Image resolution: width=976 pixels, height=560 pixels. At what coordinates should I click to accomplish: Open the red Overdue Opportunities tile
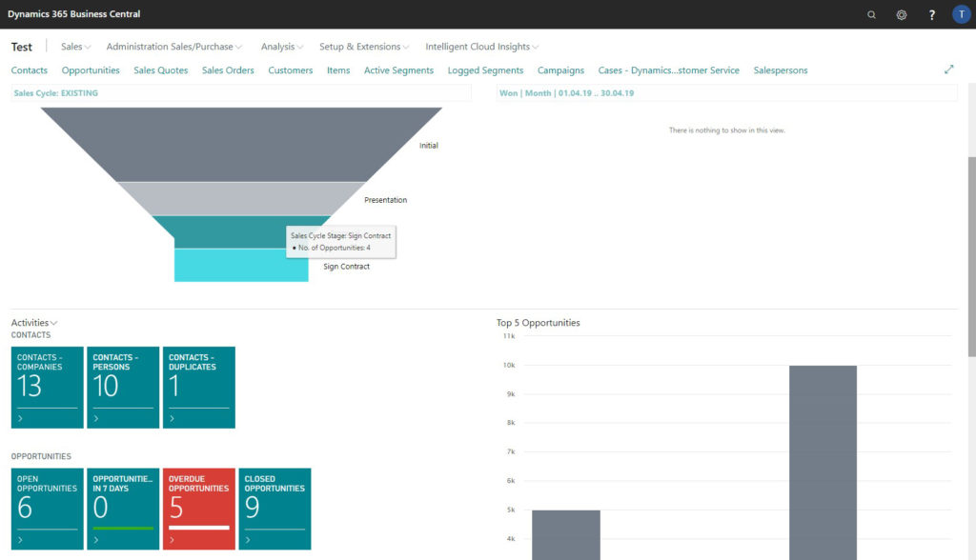pyautogui.click(x=199, y=509)
